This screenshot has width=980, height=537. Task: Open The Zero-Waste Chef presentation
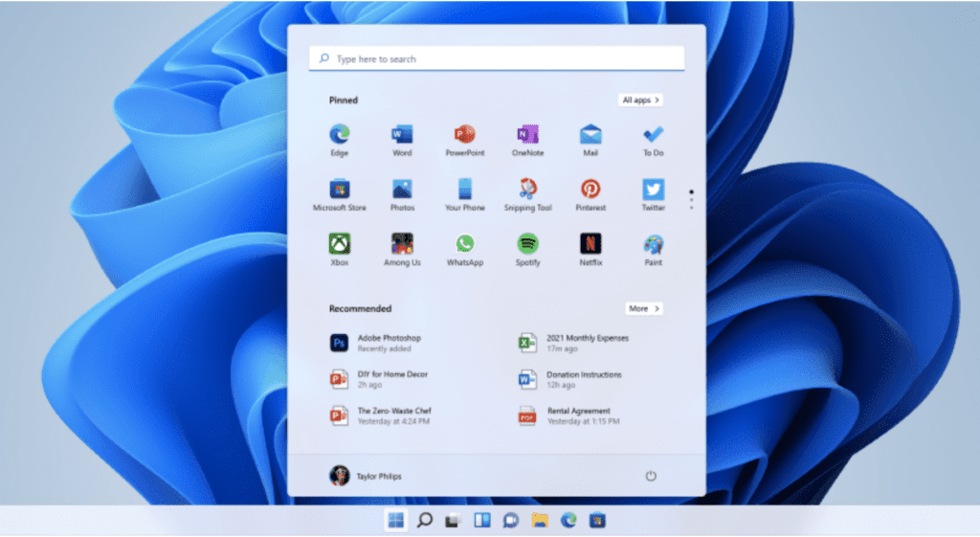[x=381, y=415]
